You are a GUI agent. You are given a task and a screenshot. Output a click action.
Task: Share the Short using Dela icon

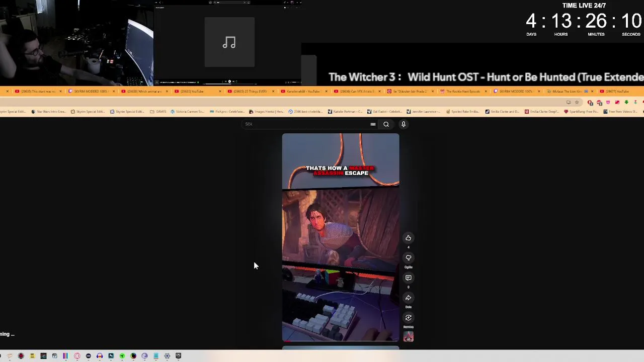[408, 298]
